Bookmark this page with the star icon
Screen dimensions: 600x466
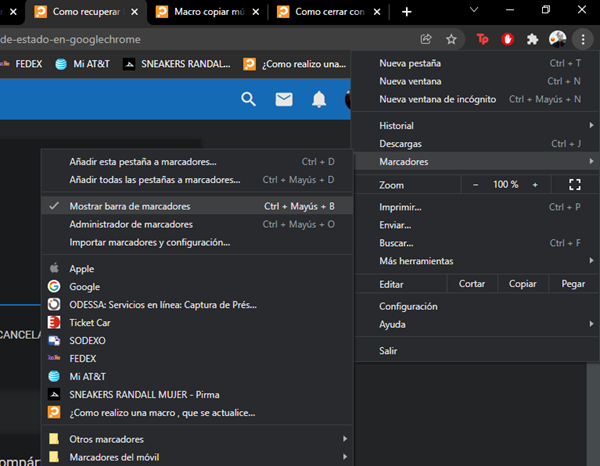[x=451, y=39]
